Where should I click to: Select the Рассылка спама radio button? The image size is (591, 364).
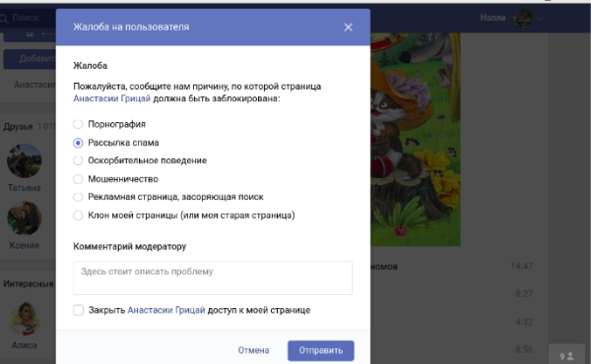tap(78, 143)
